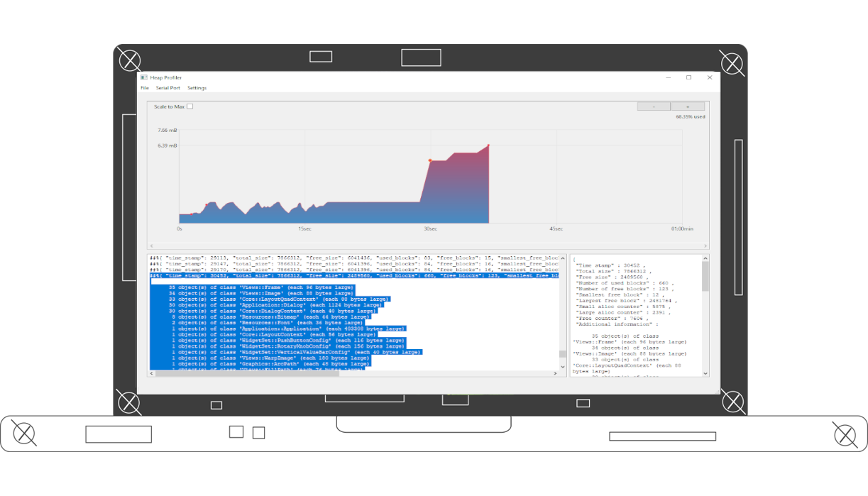Click details panel scroll-down arrow
This screenshot has width=868, height=496.
pyautogui.click(x=705, y=373)
